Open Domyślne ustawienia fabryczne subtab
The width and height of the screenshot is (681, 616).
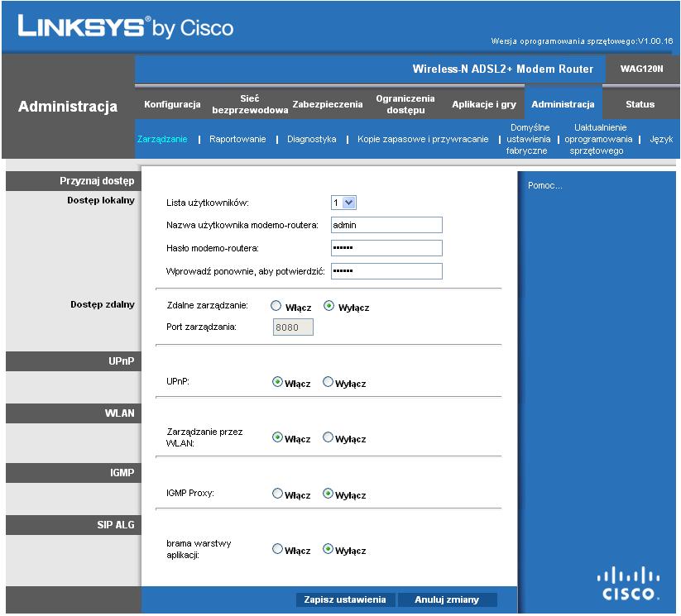pos(528,139)
